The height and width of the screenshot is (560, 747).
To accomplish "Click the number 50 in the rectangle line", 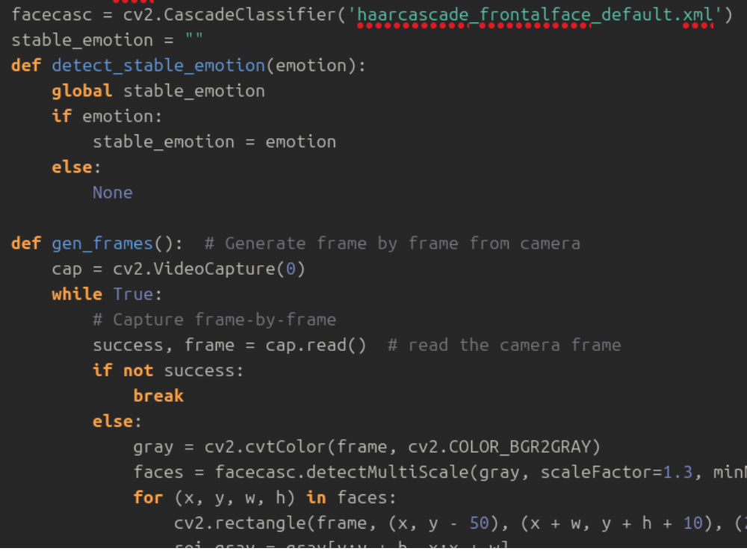I will tap(479, 523).
